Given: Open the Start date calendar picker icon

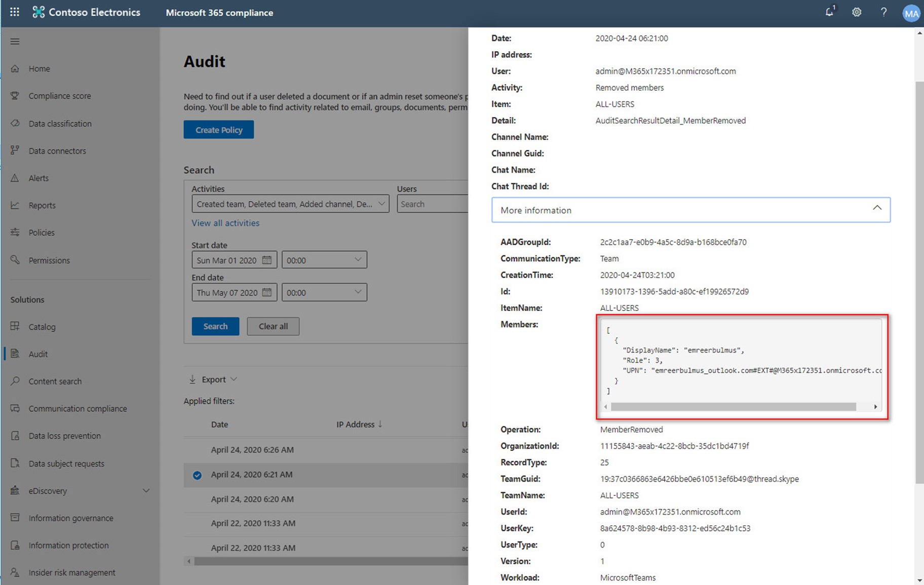Looking at the screenshot, I should pos(267,260).
